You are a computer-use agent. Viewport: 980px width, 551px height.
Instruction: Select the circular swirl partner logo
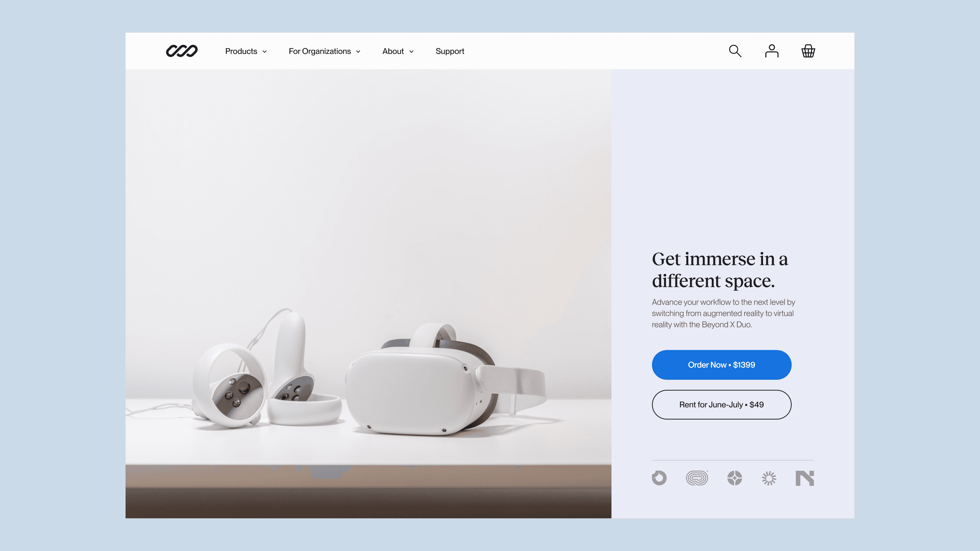659,478
